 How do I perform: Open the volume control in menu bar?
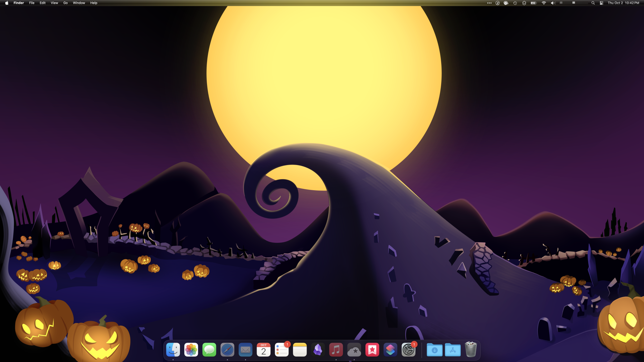pyautogui.click(x=553, y=3)
